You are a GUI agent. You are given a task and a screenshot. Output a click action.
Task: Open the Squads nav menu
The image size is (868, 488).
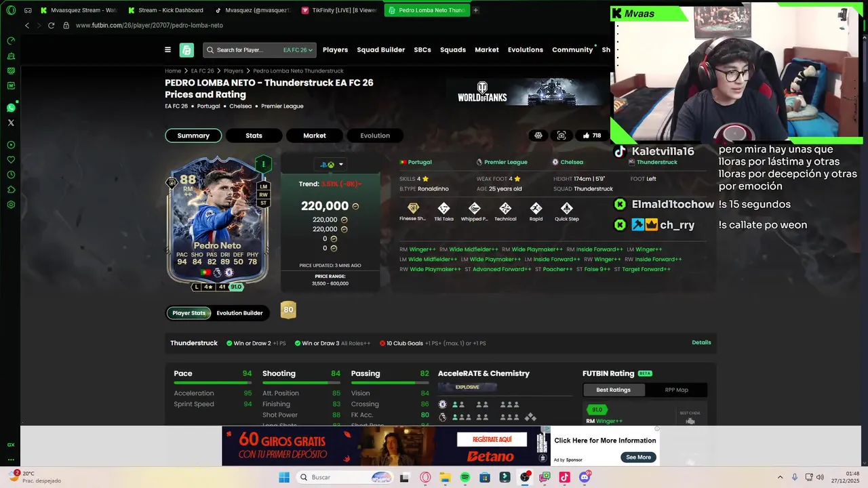coord(453,49)
